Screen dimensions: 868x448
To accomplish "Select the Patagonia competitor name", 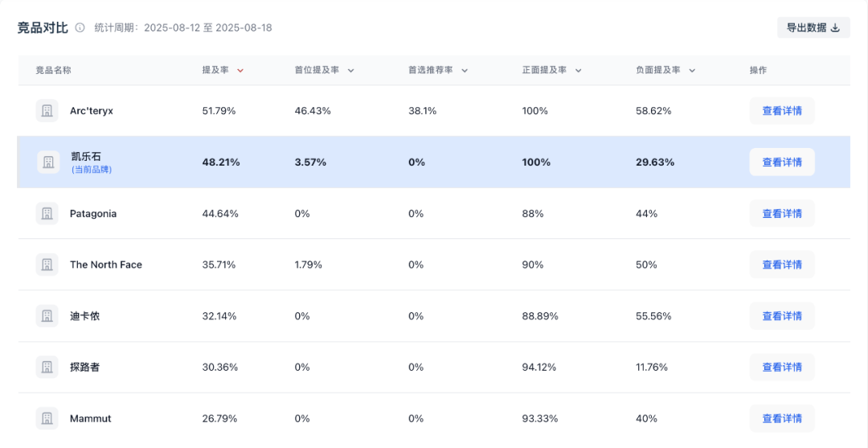I will click(x=93, y=214).
